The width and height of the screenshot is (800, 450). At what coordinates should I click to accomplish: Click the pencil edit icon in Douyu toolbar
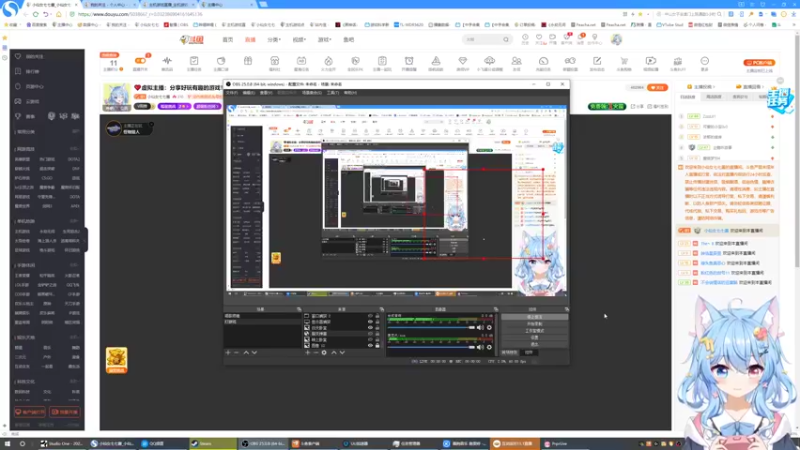(x=597, y=63)
